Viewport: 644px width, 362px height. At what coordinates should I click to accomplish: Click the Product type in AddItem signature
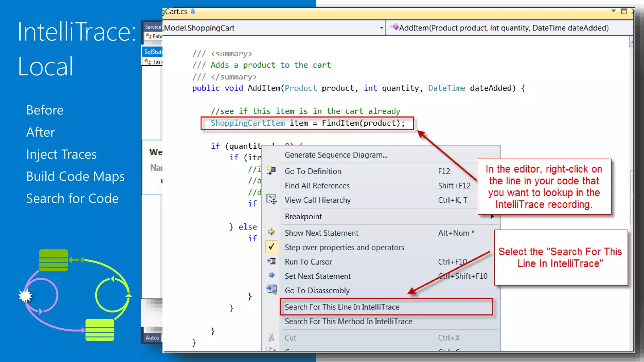click(301, 88)
